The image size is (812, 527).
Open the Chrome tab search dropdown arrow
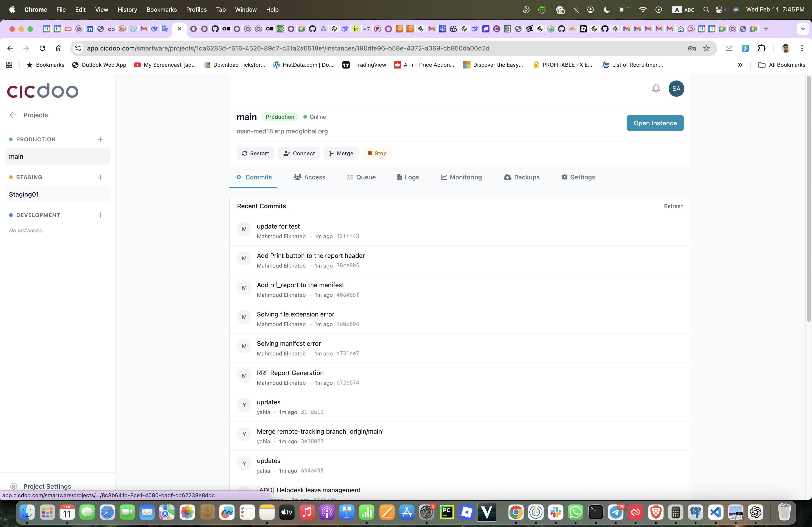click(x=803, y=29)
